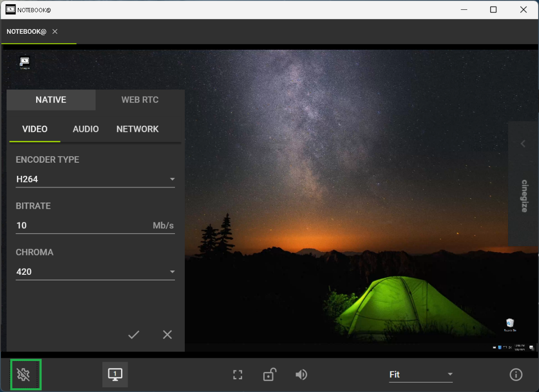Select monitor 1 display icon
The image size is (539, 392).
[115, 374]
